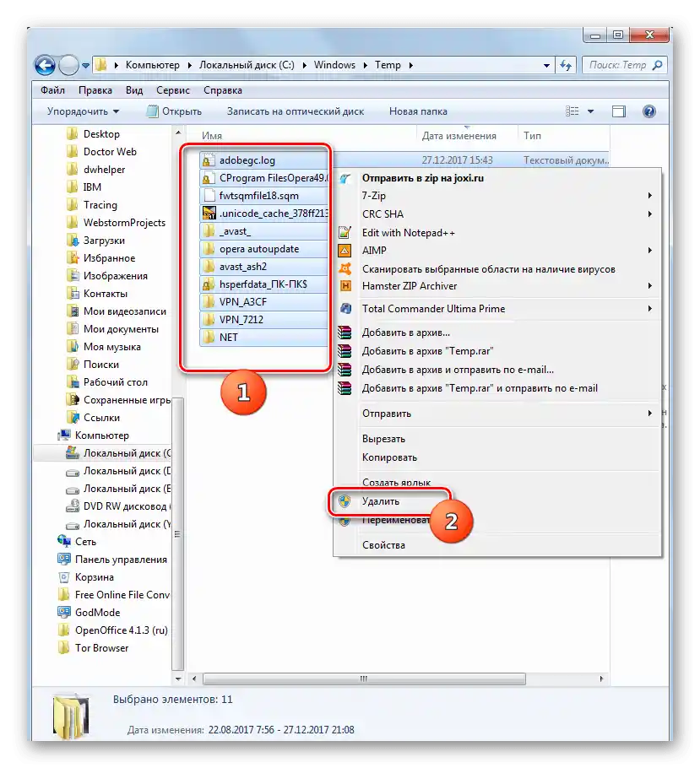Click the Мои видеозаписи folder icon
The width and height of the screenshot is (700, 768).
click(73, 311)
